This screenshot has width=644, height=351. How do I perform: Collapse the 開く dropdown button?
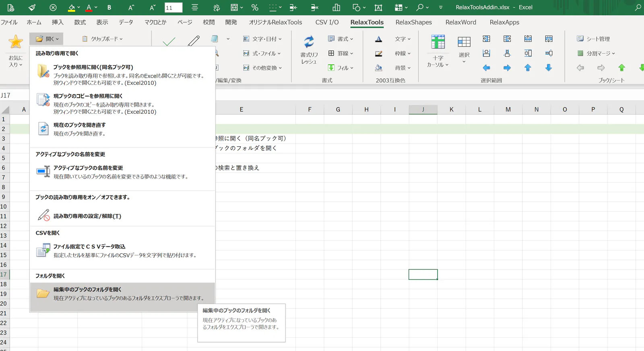(46, 39)
